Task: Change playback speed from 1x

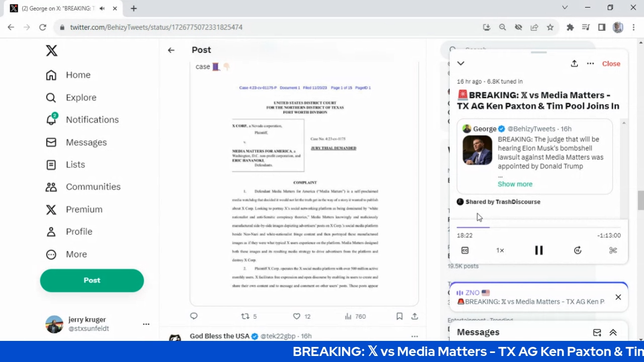Action: click(500, 250)
